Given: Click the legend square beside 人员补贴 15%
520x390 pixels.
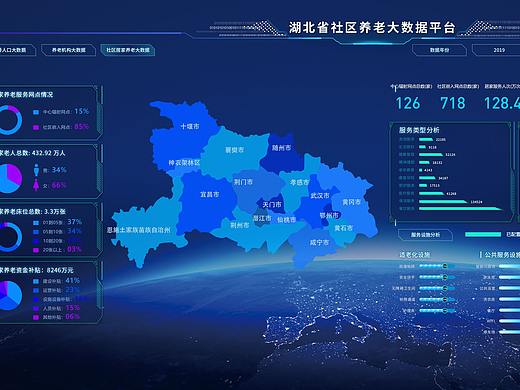Looking at the screenshot, I should pyautogui.click(x=36, y=309).
